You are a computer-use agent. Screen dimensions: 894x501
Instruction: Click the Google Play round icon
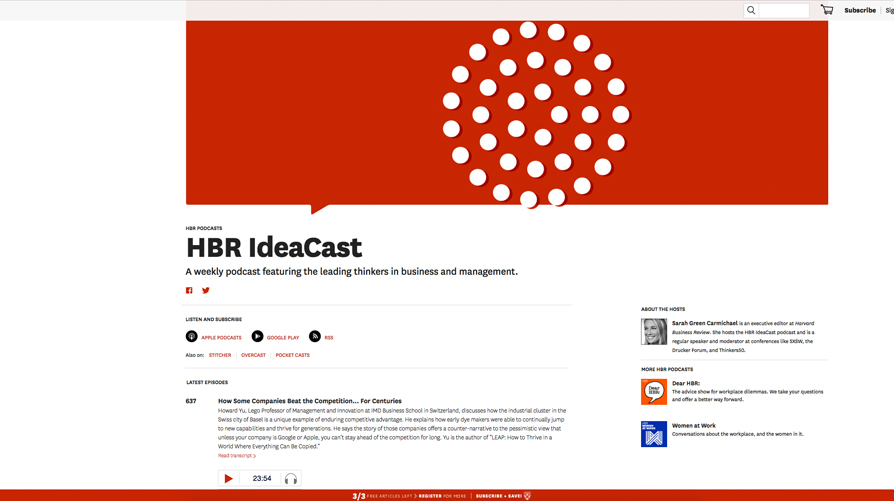(x=258, y=337)
